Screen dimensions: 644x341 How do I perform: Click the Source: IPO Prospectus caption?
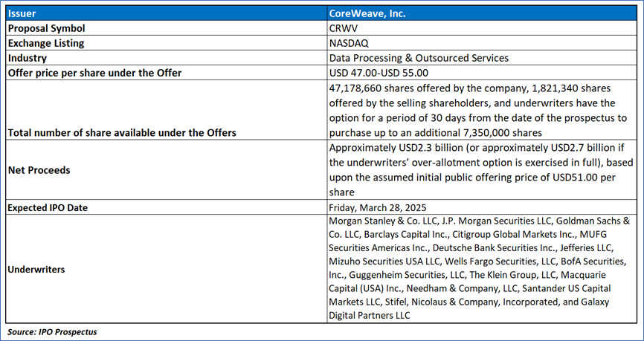pyautogui.click(x=51, y=332)
